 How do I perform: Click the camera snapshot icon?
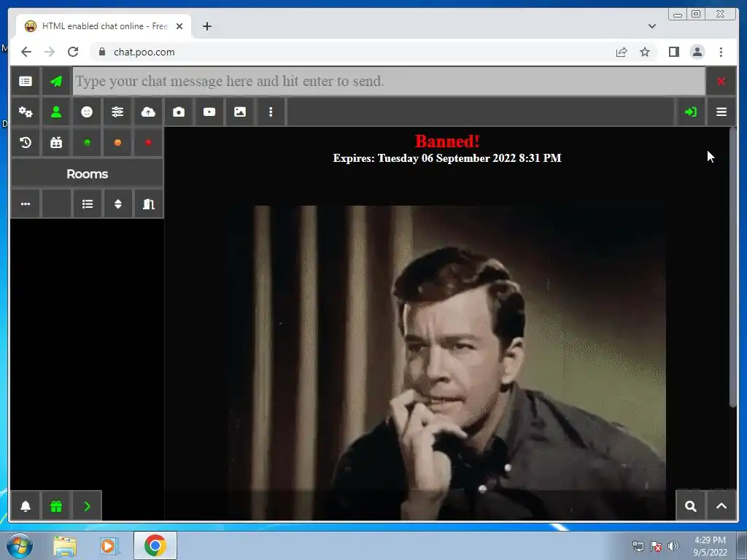coord(179,112)
